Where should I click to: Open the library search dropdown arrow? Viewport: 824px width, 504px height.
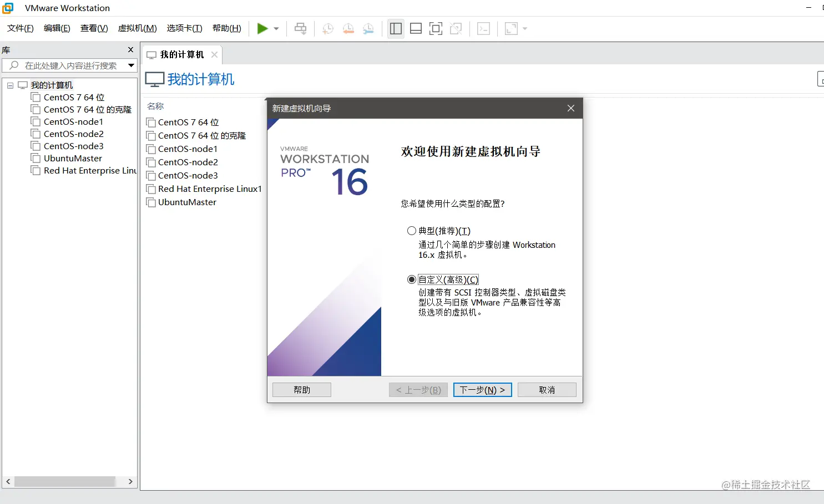point(132,65)
